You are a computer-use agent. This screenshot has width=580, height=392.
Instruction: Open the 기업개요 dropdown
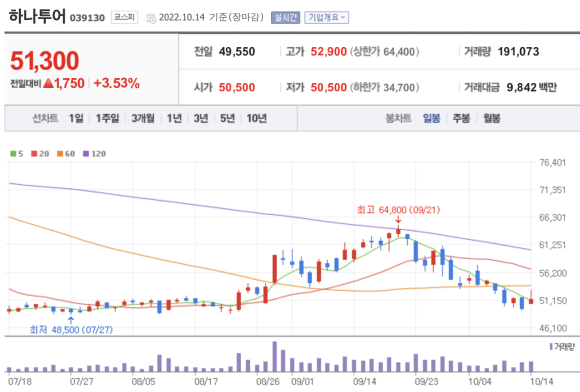pyautogui.click(x=326, y=17)
